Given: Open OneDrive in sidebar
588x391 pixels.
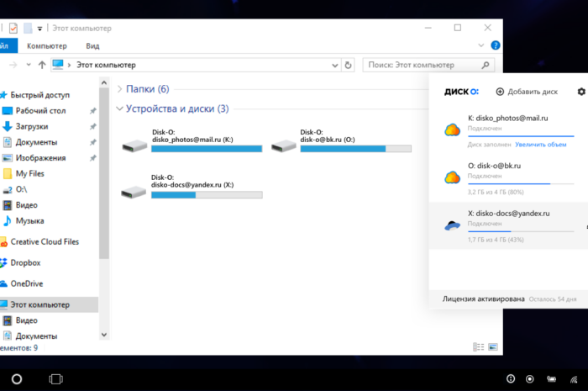Looking at the screenshot, I should coord(27,283).
